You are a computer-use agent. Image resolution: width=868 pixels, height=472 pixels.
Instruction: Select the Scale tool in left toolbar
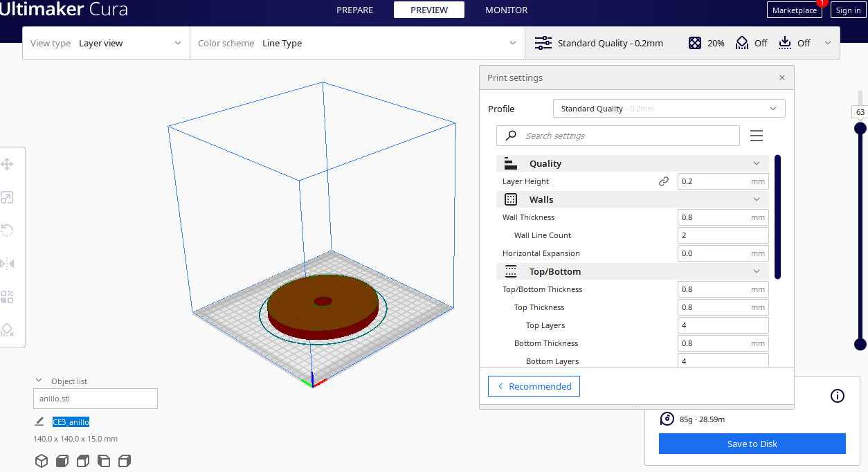coord(7,197)
